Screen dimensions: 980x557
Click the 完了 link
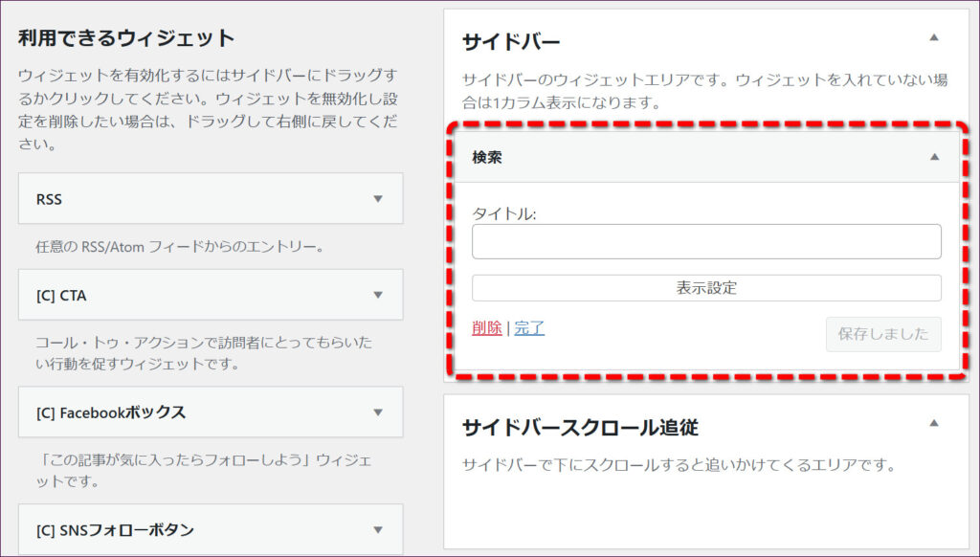529,327
